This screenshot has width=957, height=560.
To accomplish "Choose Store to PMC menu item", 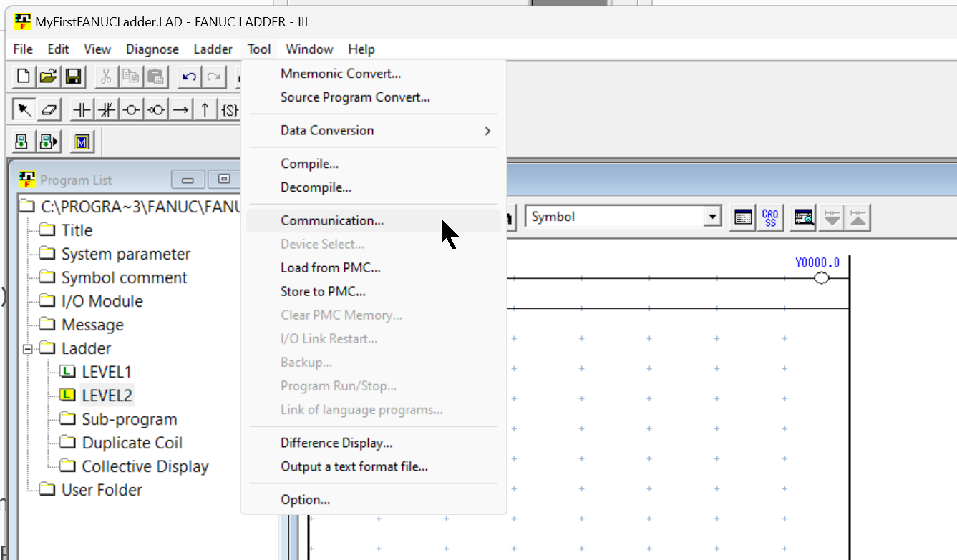I will (x=372, y=292).
